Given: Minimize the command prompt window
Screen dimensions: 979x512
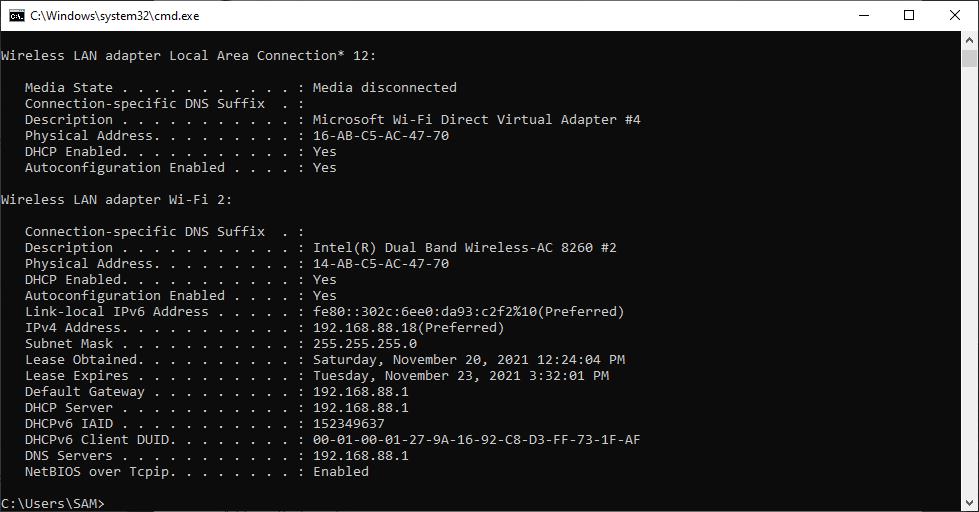Looking at the screenshot, I should tap(862, 15).
